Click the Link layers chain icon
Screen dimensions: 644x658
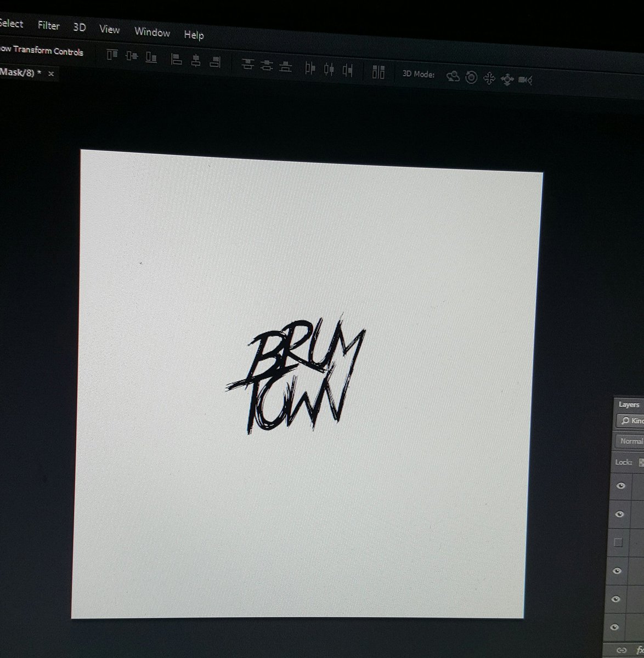(622, 651)
